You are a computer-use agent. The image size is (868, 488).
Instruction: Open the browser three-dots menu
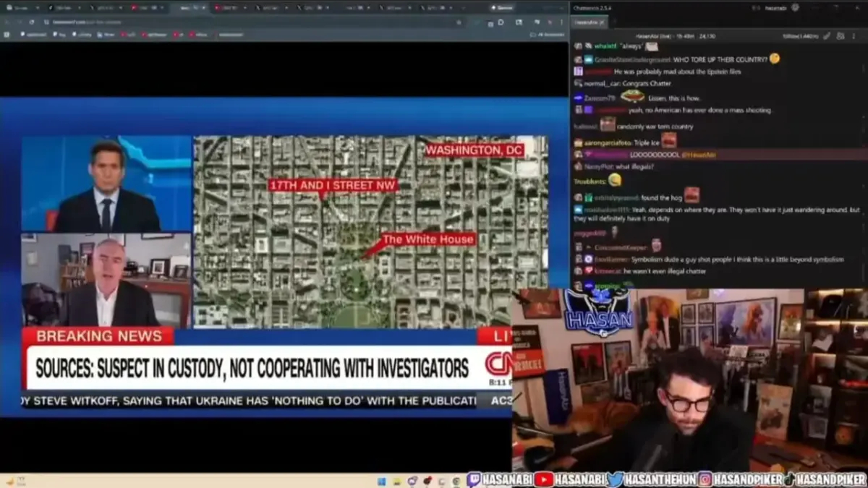tap(563, 22)
